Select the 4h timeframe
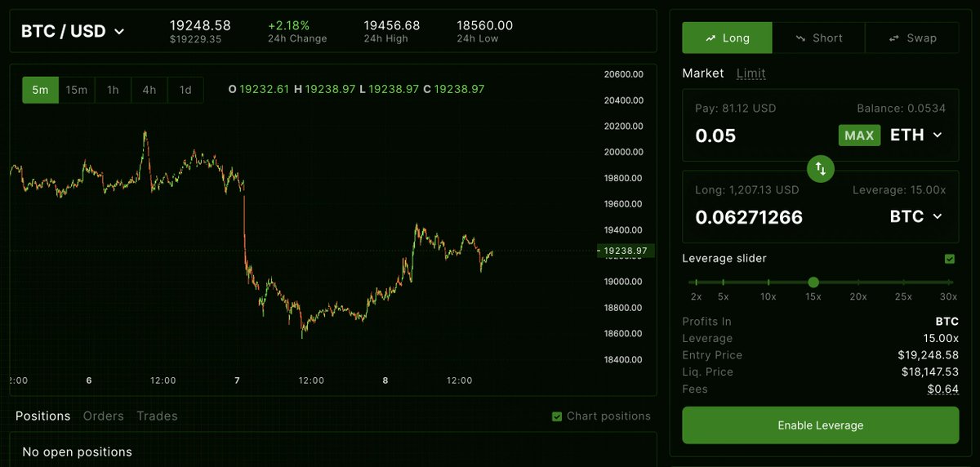980x467 pixels. click(x=149, y=90)
